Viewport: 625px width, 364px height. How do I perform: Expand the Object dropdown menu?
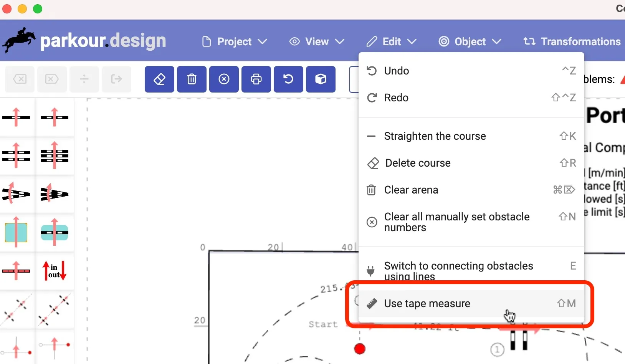click(470, 41)
